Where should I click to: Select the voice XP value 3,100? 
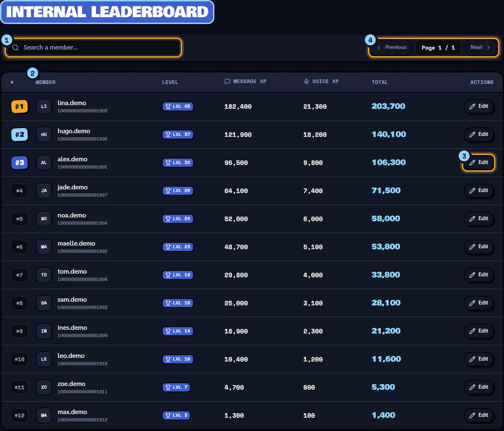(313, 303)
